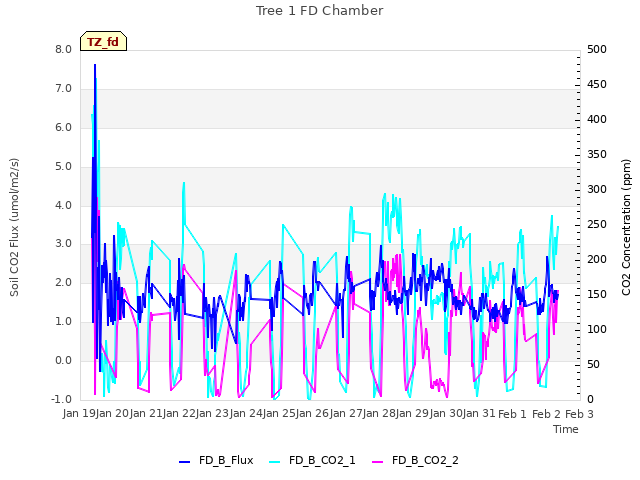
Task: Click the Jan 20 tick label
Action: coord(112,414)
